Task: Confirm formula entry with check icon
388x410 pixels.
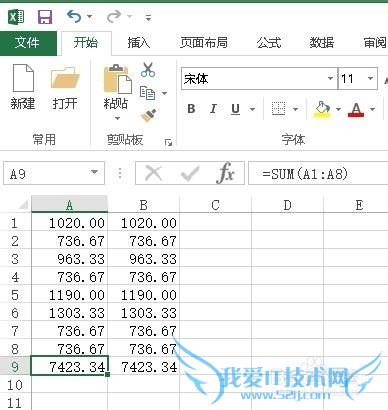Action: (190, 173)
